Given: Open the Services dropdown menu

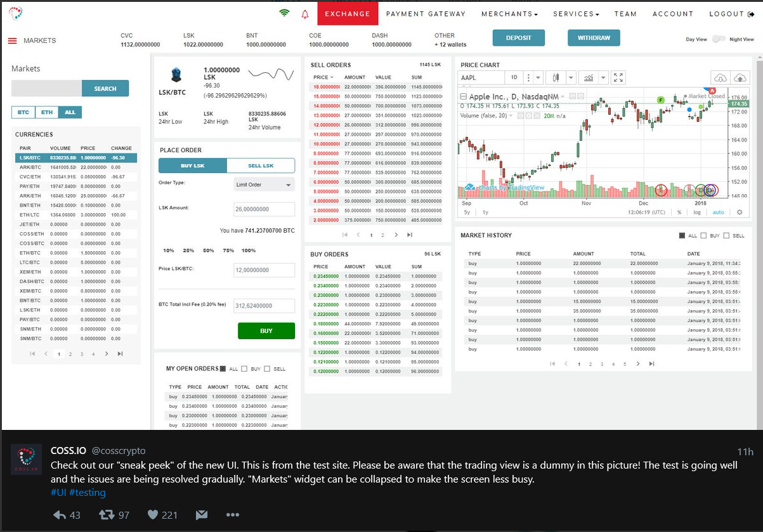Looking at the screenshot, I should (577, 14).
